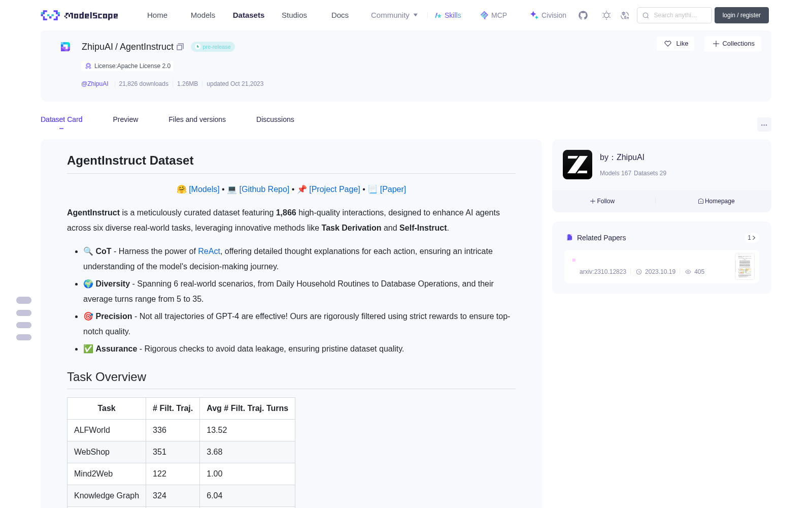Go to the Home page
This screenshot has height=508, width=812.
coord(157,15)
